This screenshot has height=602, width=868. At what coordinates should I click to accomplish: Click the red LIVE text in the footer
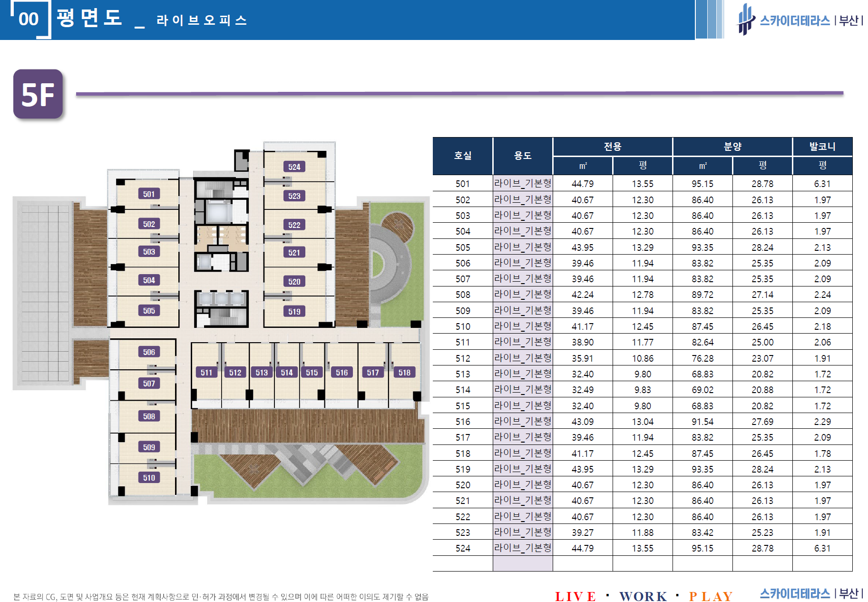tap(575, 596)
